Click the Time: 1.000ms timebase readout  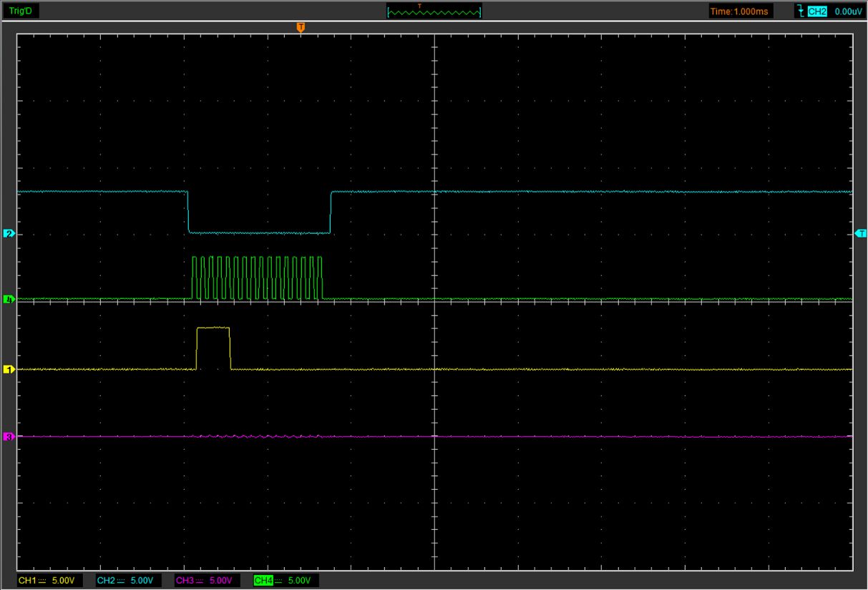tap(740, 11)
